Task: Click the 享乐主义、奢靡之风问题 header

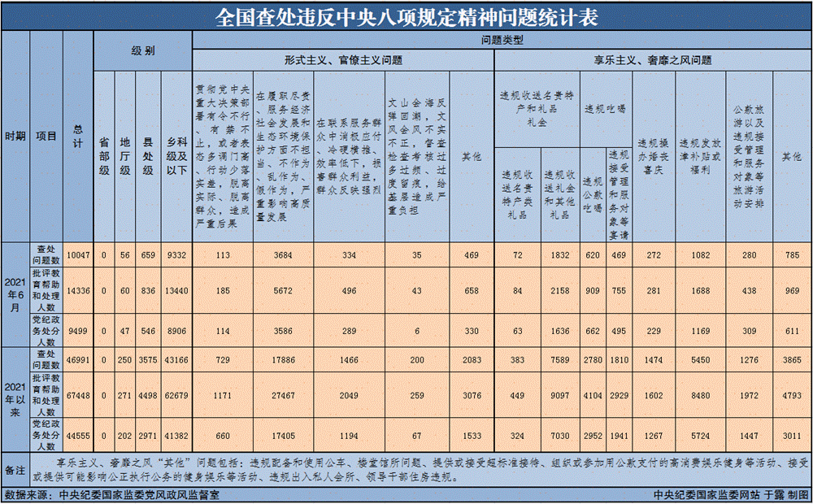Action: point(653,61)
